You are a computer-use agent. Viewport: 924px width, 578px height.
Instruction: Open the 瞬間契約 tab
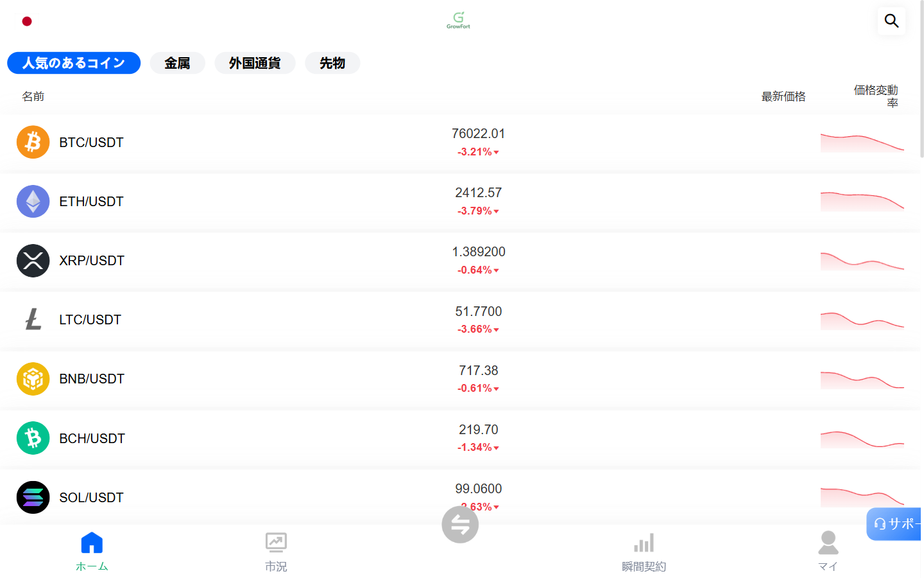pos(644,552)
